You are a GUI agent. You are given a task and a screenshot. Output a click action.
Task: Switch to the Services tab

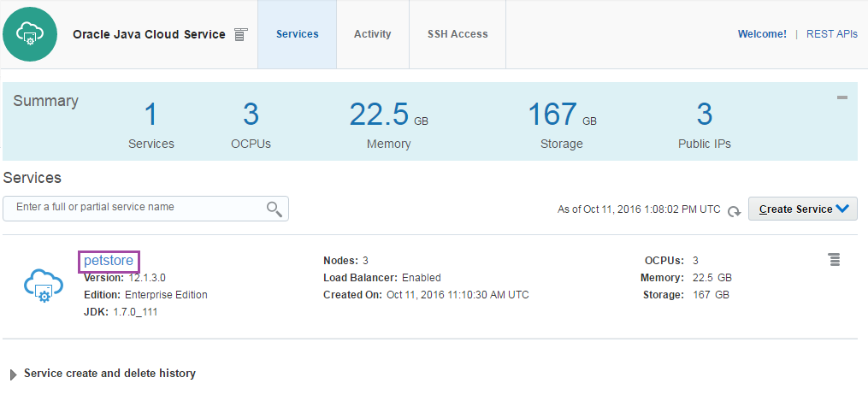tap(298, 34)
